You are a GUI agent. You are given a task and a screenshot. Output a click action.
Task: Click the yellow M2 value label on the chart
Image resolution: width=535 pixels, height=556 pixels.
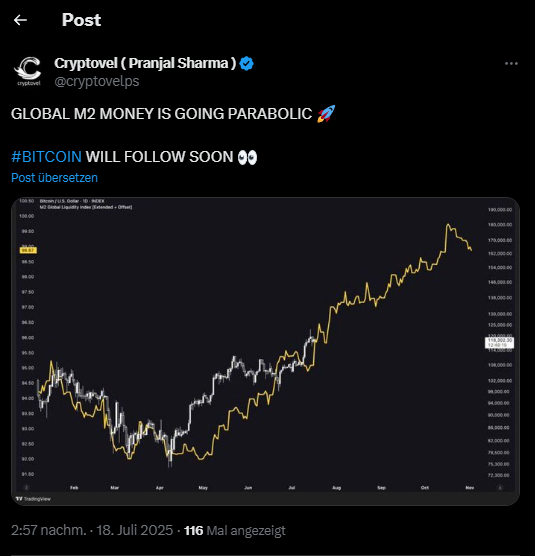tap(28, 250)
